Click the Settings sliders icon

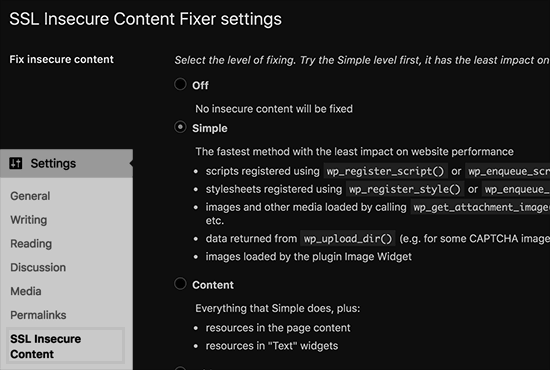click(x=15, y=163)
